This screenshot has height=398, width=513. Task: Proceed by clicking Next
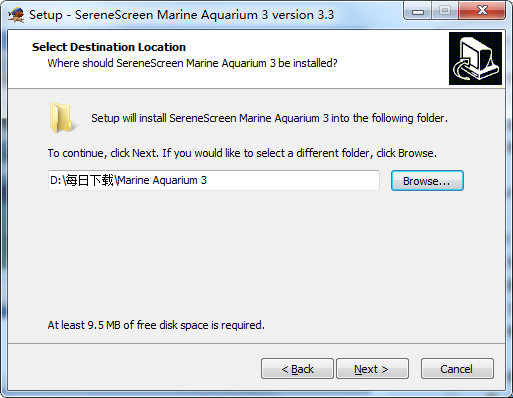tap(372, 369)
